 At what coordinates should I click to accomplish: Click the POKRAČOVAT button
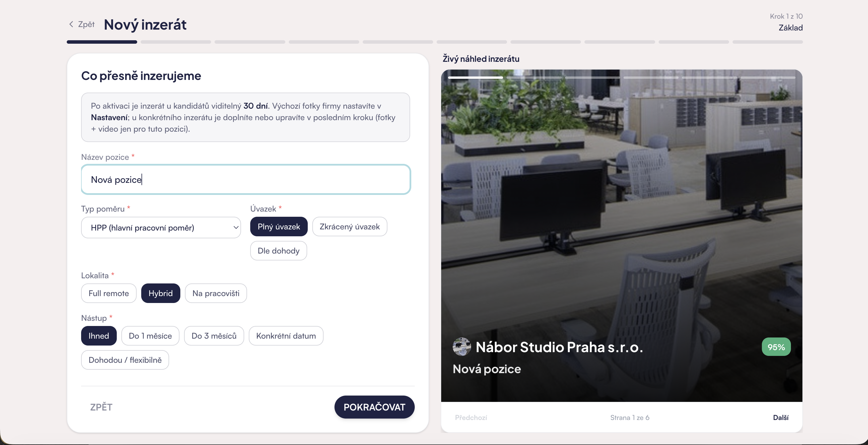click(374, 407)
